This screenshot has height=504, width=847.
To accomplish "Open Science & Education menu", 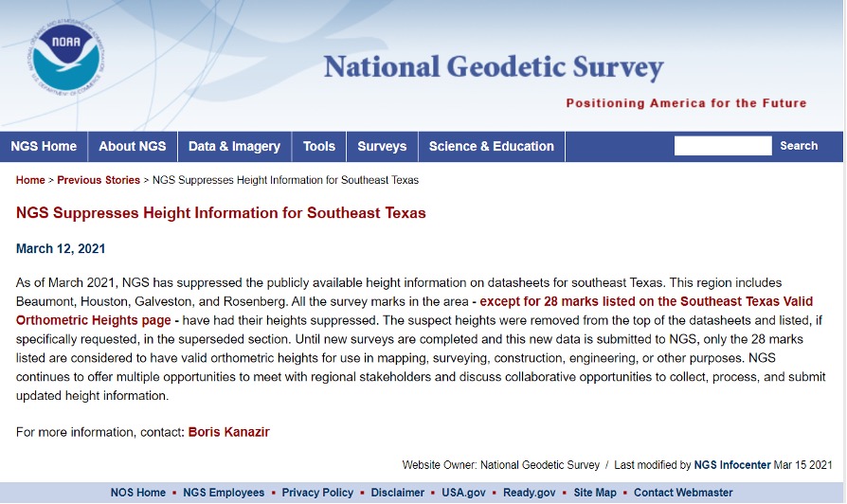I will [x=491, y=146].
